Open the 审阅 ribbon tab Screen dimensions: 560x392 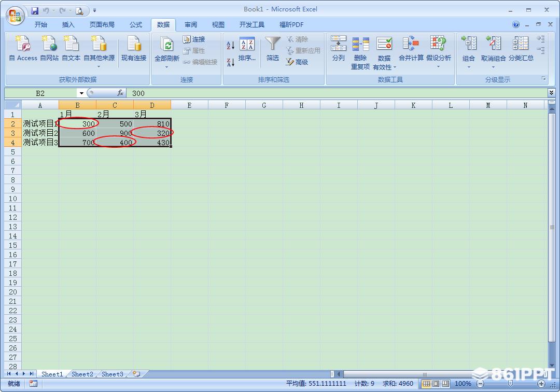[x=191, y=25]
